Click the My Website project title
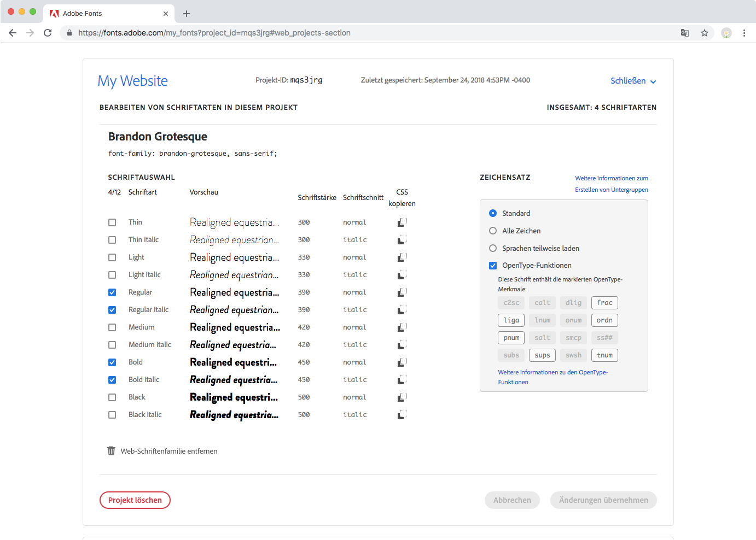This screenshot has height=540, width=756. pyautogui.click(x=133, y=81)
